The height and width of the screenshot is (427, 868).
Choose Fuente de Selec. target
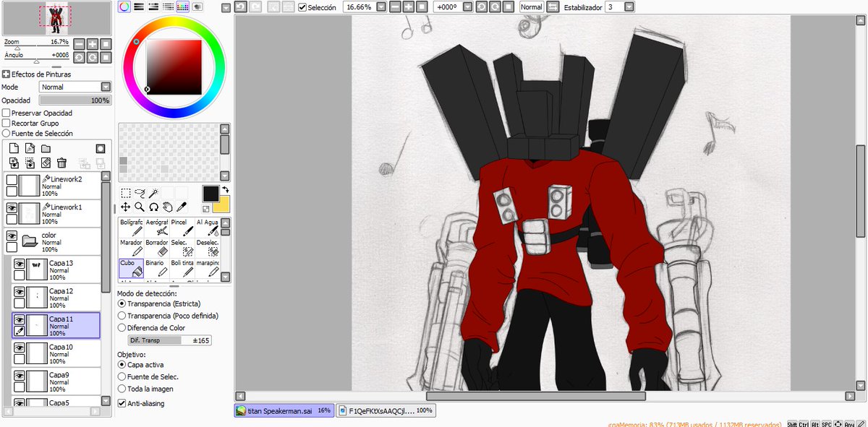(122, 376)
